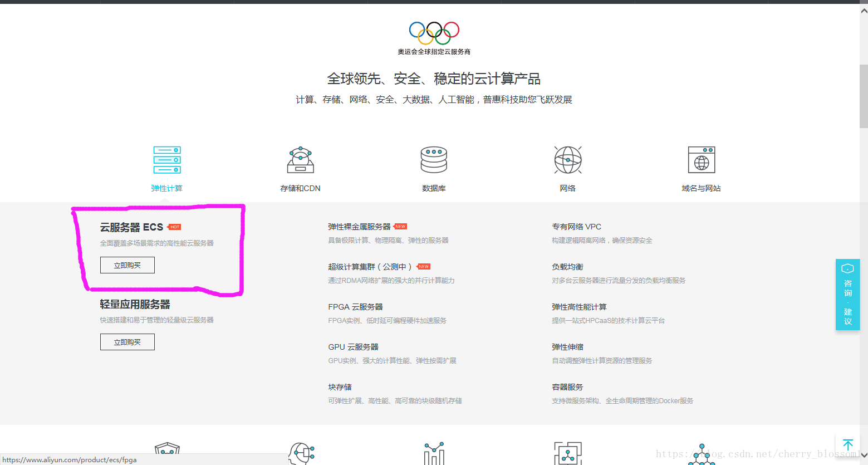This screenshot has width=868, height=465.
Task: Click description 通过RDMA网络扩展的强大的并行计算能力
Action: 391,281
